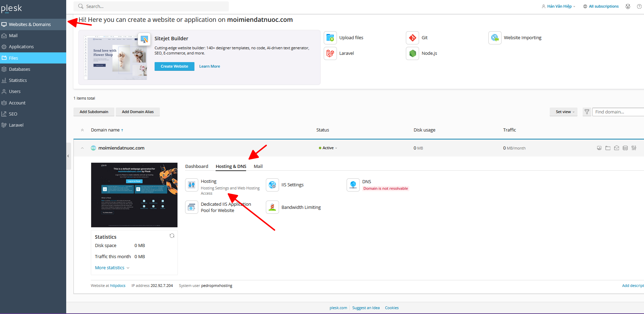This screenshot has width=644, height=314.
Task: Click the Plesk logo
Action: 11,8
